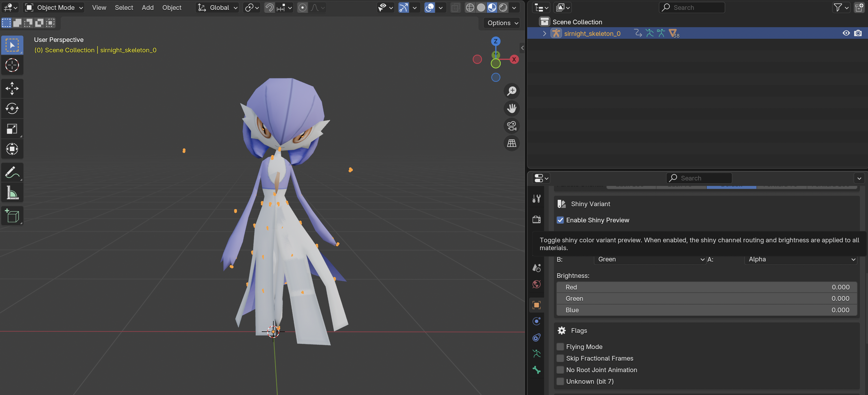The height and width of the screenshot is (395, 868).
Task: Open the View menu
Action: (x=99, y=8)
